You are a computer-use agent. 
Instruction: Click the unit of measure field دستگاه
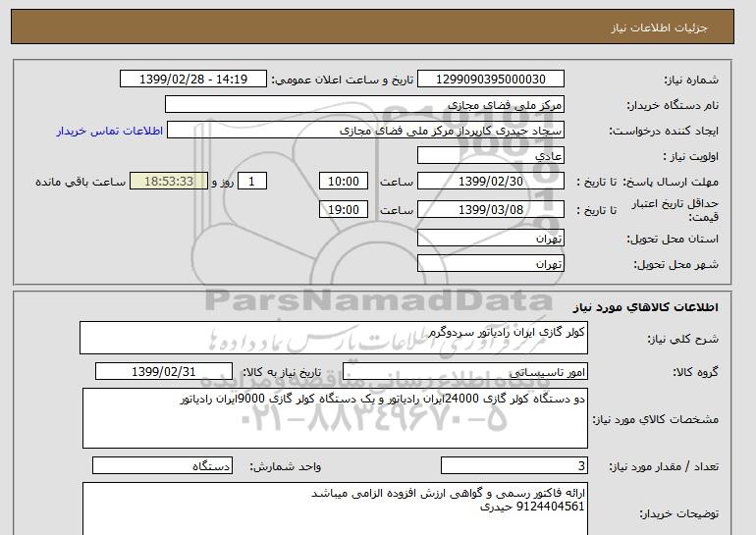tap(162, 465)
